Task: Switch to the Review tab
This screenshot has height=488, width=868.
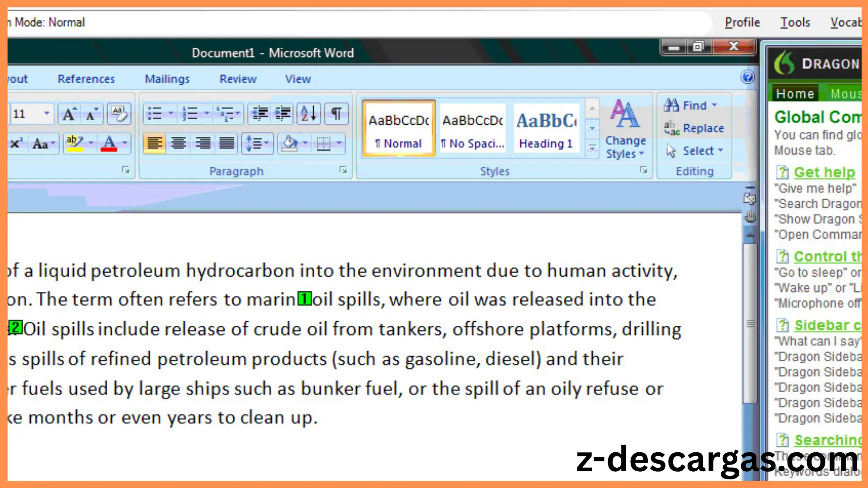Action: [238, 79]
